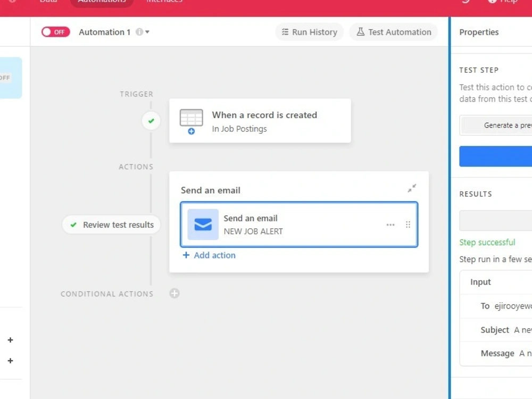The height and width of the screenshot is (399, 532).
Task: Click the Properties panel header
Action: 479,32
